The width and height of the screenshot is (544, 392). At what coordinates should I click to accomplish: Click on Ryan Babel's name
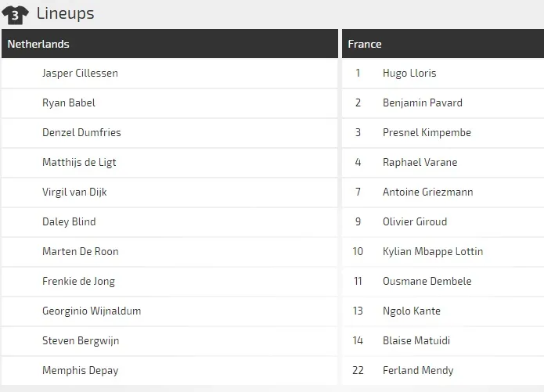[69, 103]
